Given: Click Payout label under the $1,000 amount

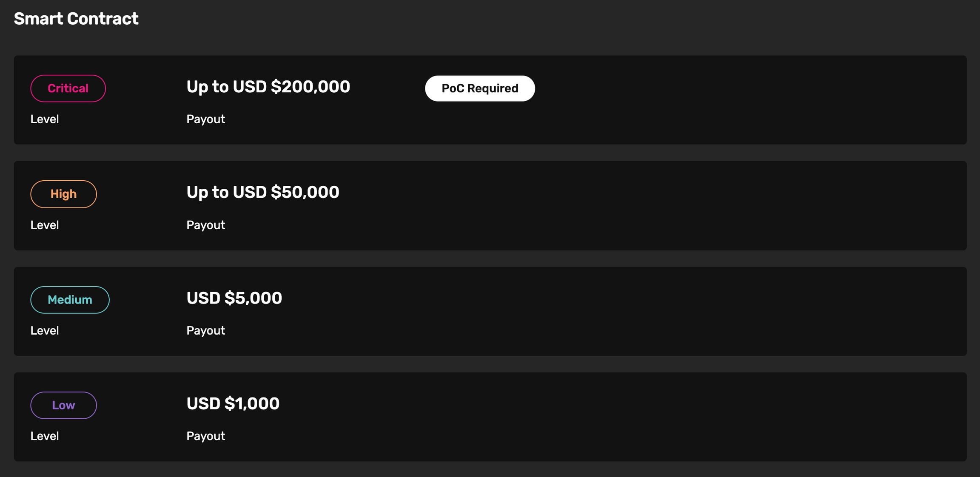Looking at the screenshot, I should 205,436.
